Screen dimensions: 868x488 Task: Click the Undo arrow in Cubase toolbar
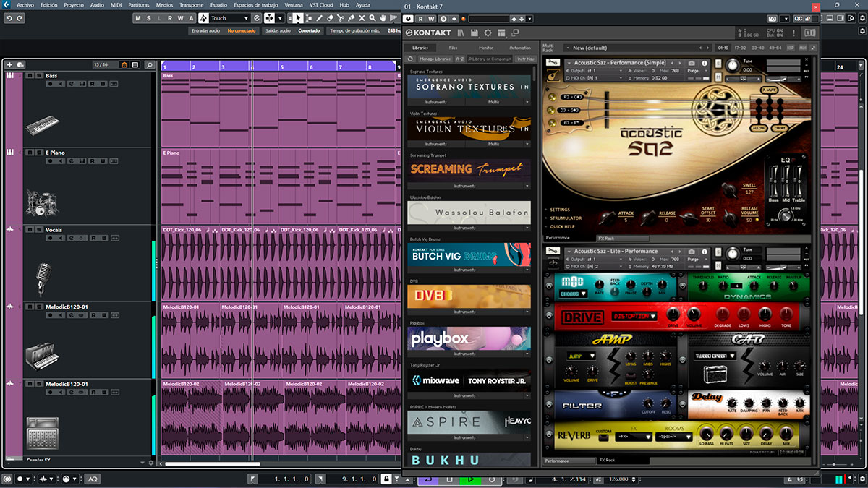9,18
